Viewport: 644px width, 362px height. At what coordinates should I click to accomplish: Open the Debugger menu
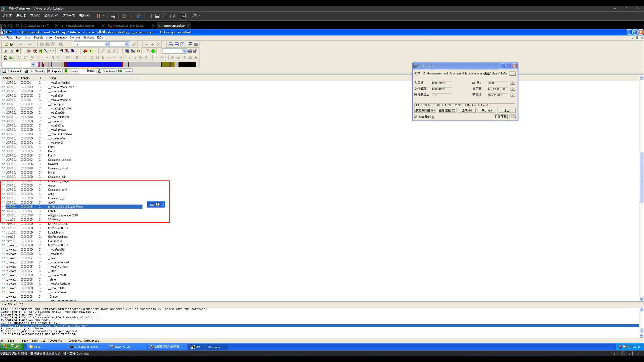[x=61, y=38]
